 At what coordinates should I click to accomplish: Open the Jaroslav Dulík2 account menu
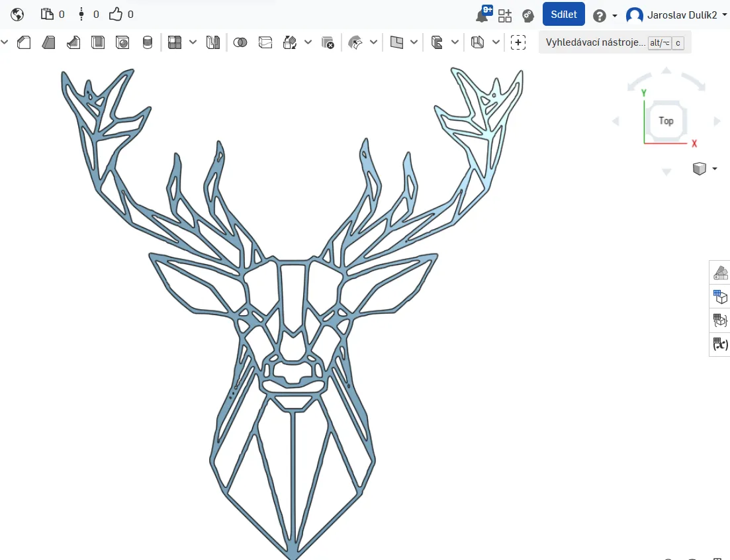click(676, 15)
